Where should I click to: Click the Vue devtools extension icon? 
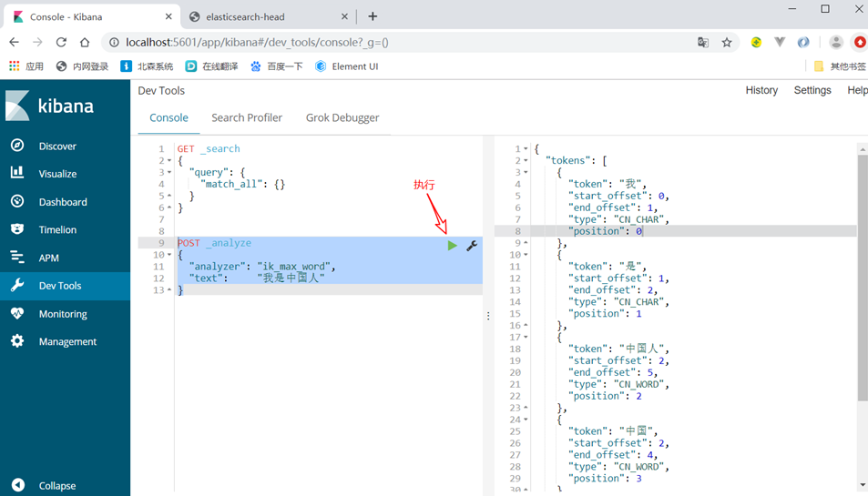point(780,42)
